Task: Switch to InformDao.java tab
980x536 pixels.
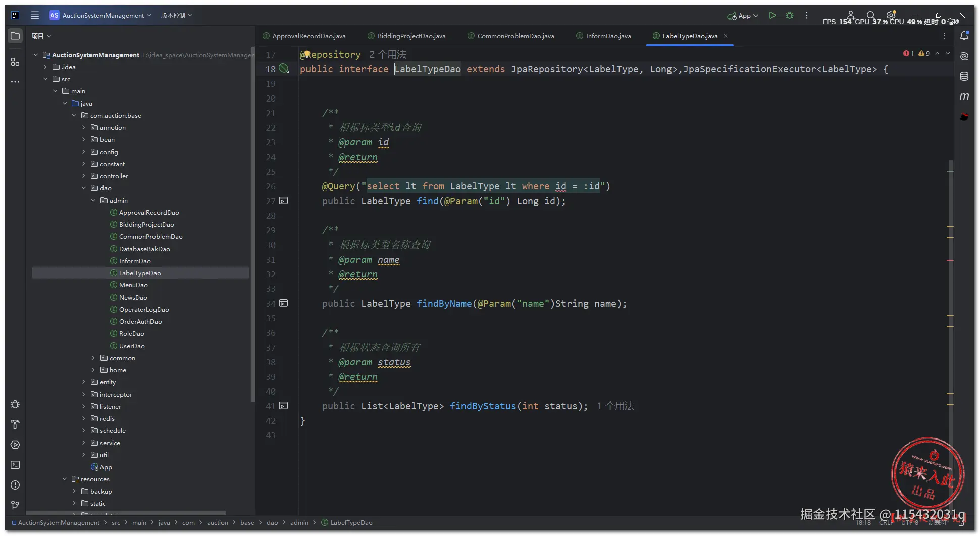Action: coord(604,36)
